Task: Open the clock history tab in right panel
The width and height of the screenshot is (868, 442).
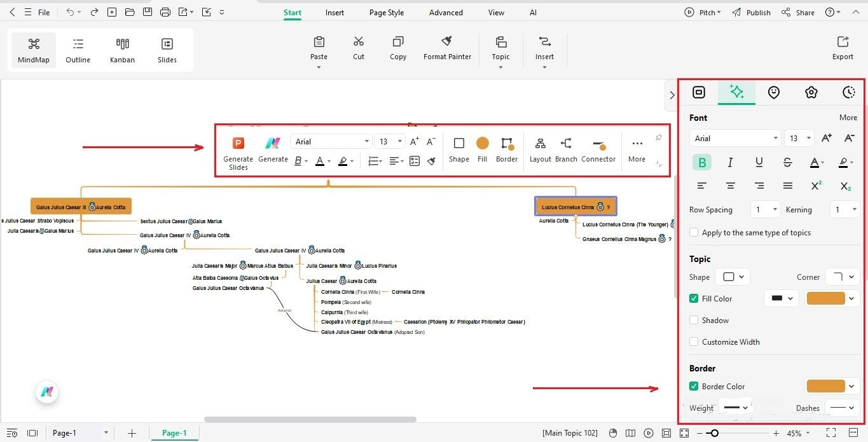Action: click(848, 92)
